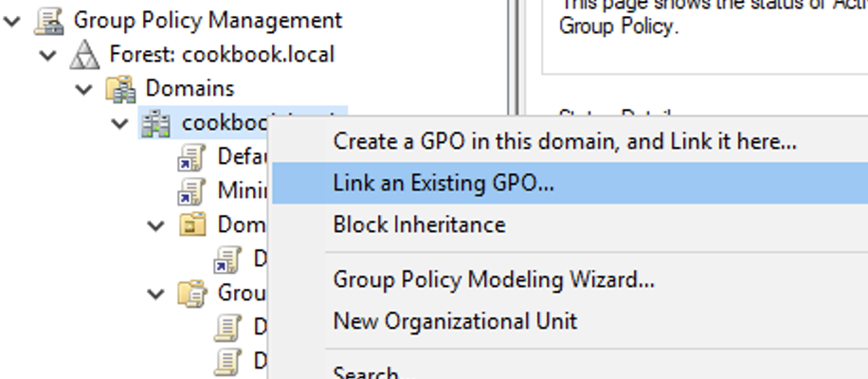Choose Block Inheritance from context menu
The image size is (868, 379).
point(570,225)
